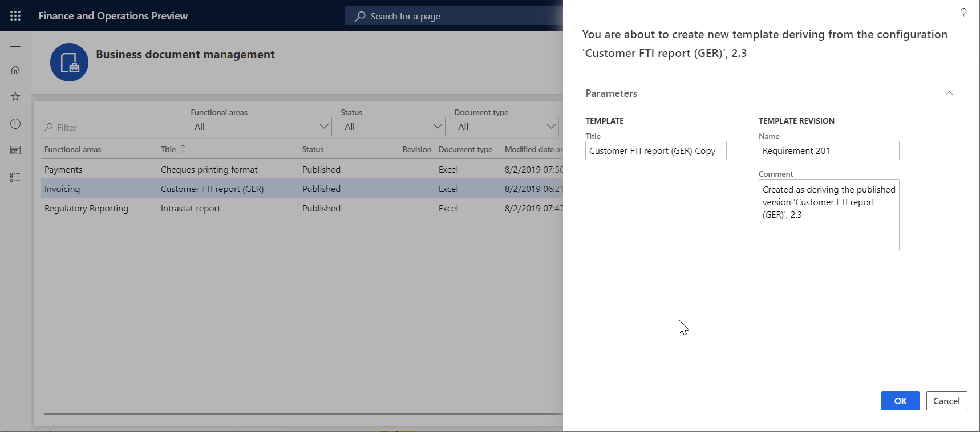Click OK to create the template
The width and height of the screenshot is (980, 432).
point(900,401)
